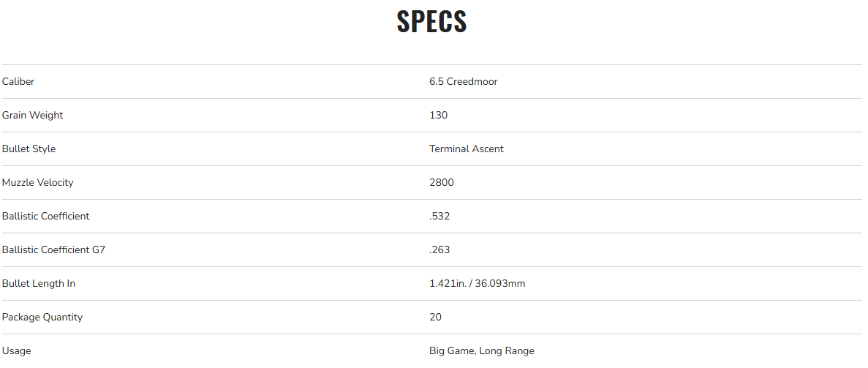The height and width of the screenshot is (368, 868).
Task: Select the Muzzle Velocity label
Action: click(x=37, y=183)
